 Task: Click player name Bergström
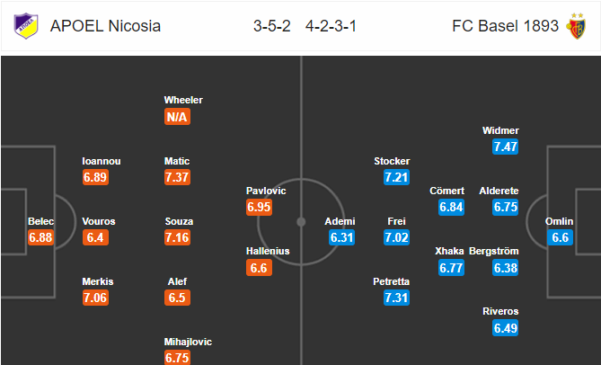(x=494, y=251)
